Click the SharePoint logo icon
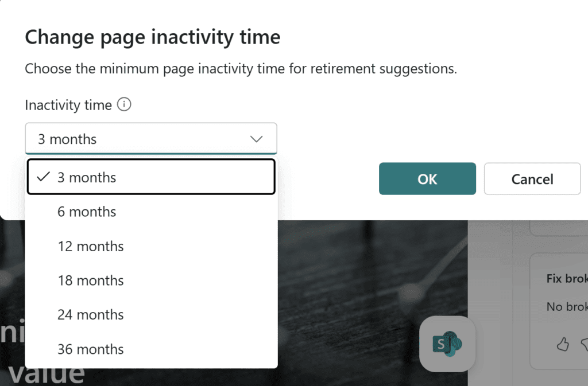 [x=447, y=344]
